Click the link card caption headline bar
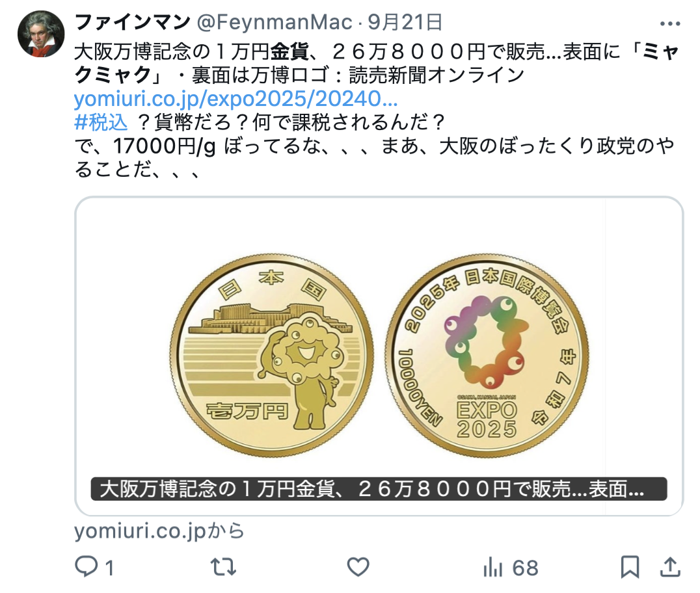Screen dimensions: 700x593 point(379,489)
